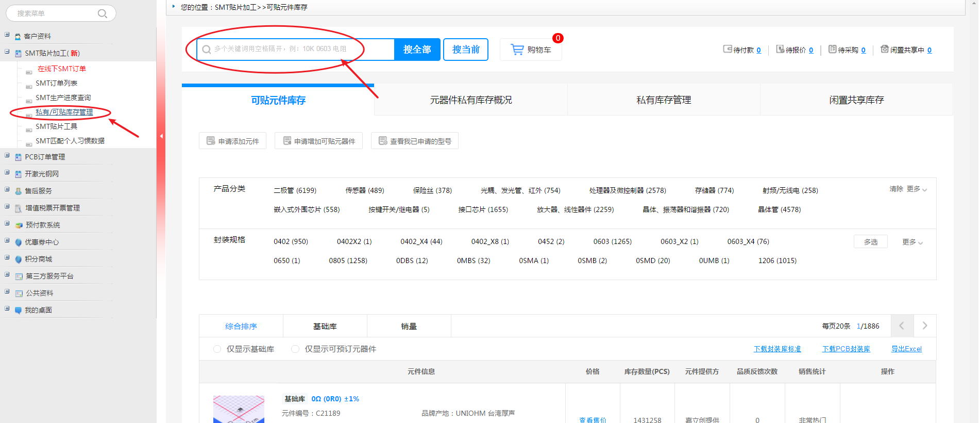Screen dimensions: 980x423
Task: Click the pending purchase (待采购) icon
Action: (x=832, y=49)
